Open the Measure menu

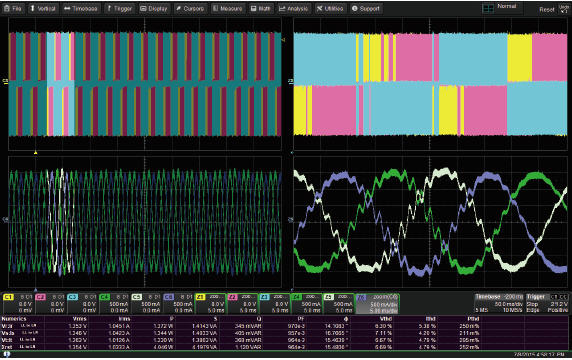pyautogui.click(x=227, y=8)
